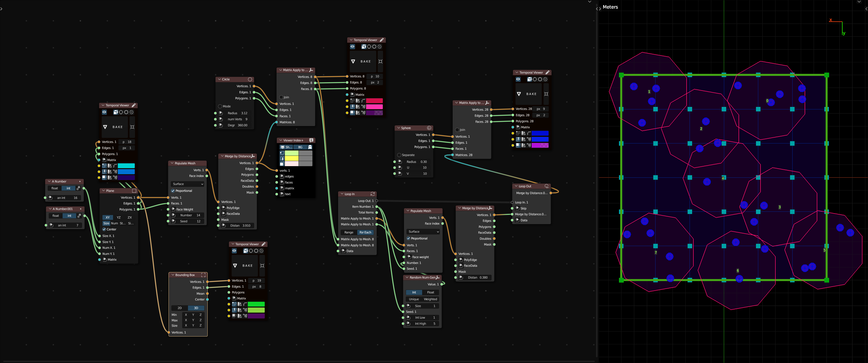Switch Bounding Box to 2D mode

(x=180, y=308)
